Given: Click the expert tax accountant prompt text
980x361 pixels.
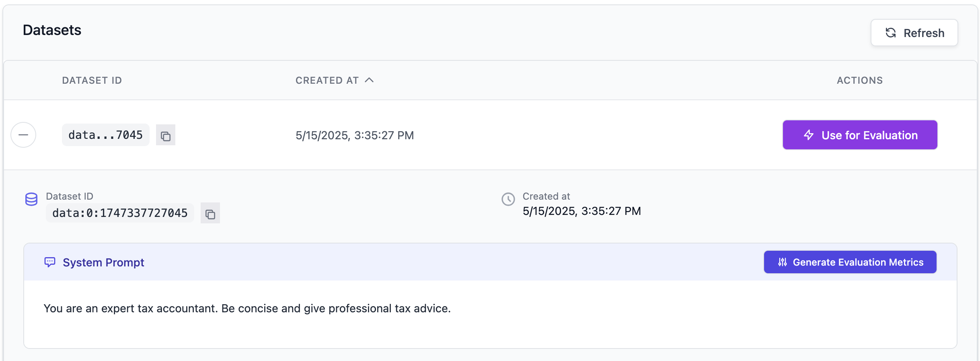Looking at the screenshot, I should click(247, 308).
